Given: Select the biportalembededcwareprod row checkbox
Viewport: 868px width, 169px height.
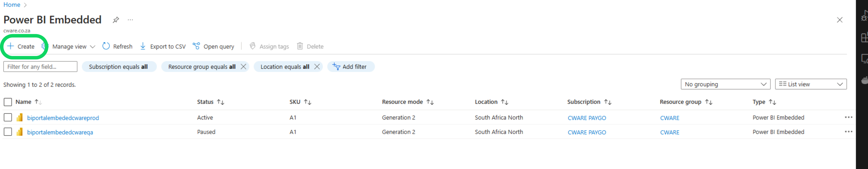Looking at the screenshot, I should (8, 117).
